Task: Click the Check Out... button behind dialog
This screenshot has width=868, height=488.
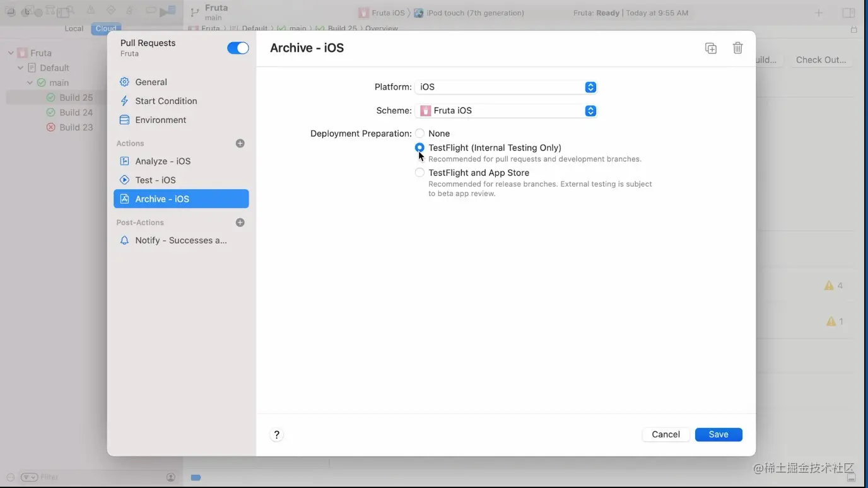Action: 821,60
